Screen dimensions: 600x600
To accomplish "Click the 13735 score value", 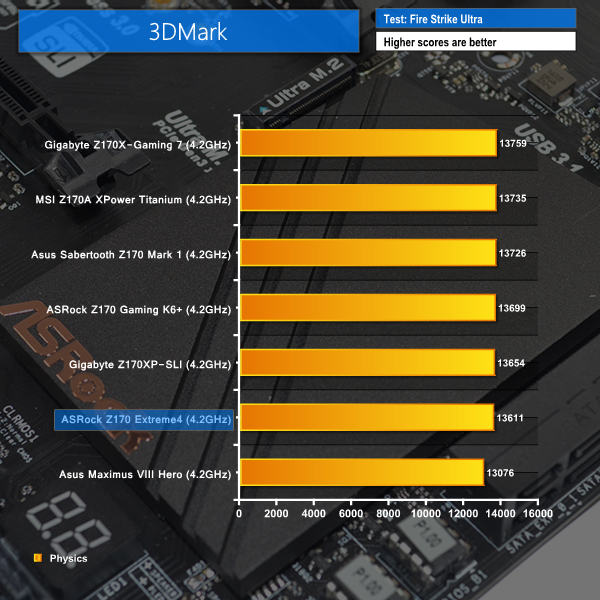I will coord(513,198).
